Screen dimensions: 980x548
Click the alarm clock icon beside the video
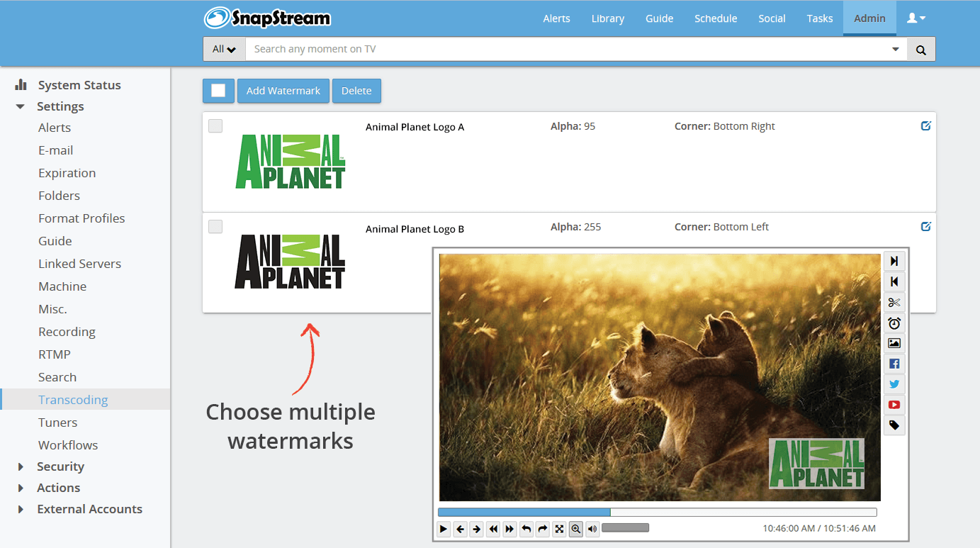[x=894, y=323]
